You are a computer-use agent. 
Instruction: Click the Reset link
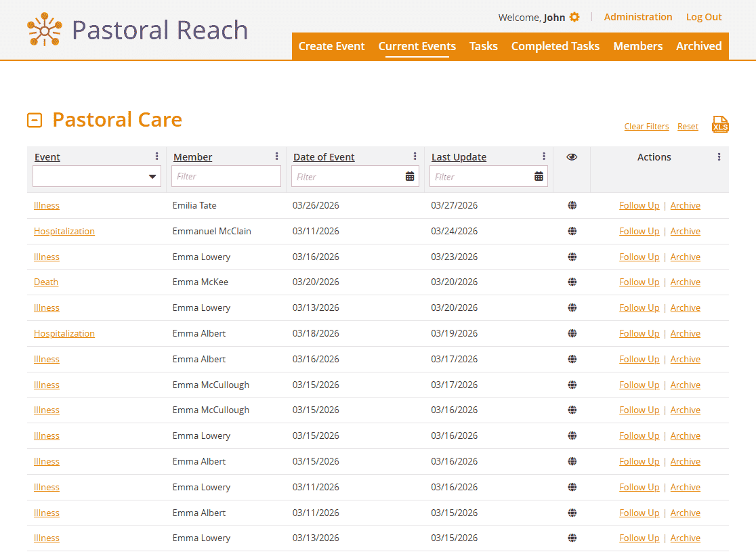[x=688, y=126]
